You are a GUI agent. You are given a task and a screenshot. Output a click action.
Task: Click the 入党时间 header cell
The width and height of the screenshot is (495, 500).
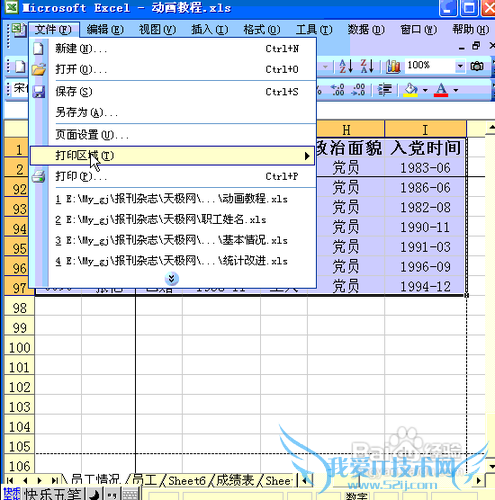click(x=425, y=148)
